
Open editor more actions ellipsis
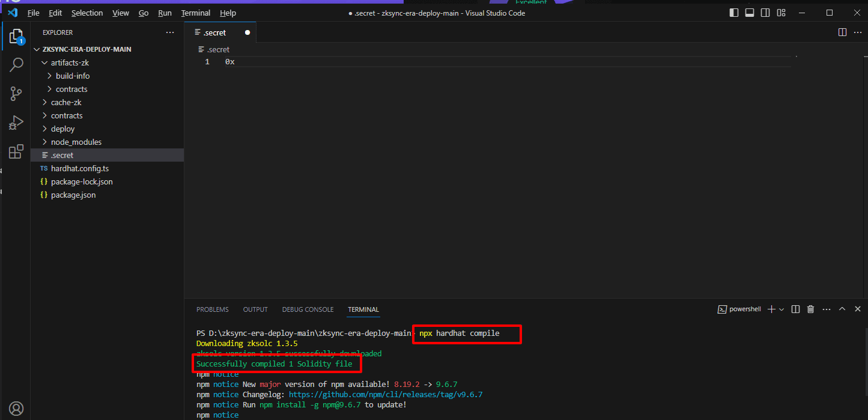[x=857, y=32]
